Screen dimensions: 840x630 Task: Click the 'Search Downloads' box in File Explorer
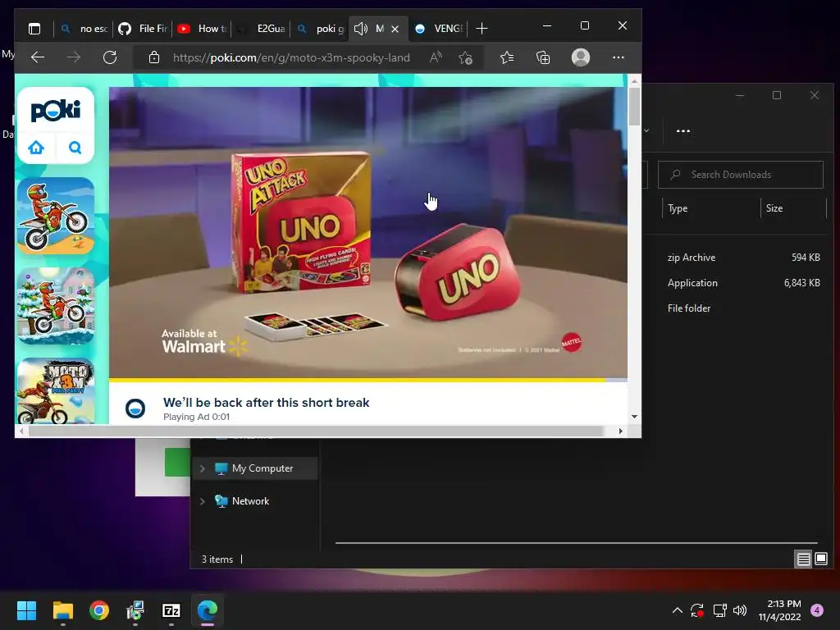click(741, 175)
